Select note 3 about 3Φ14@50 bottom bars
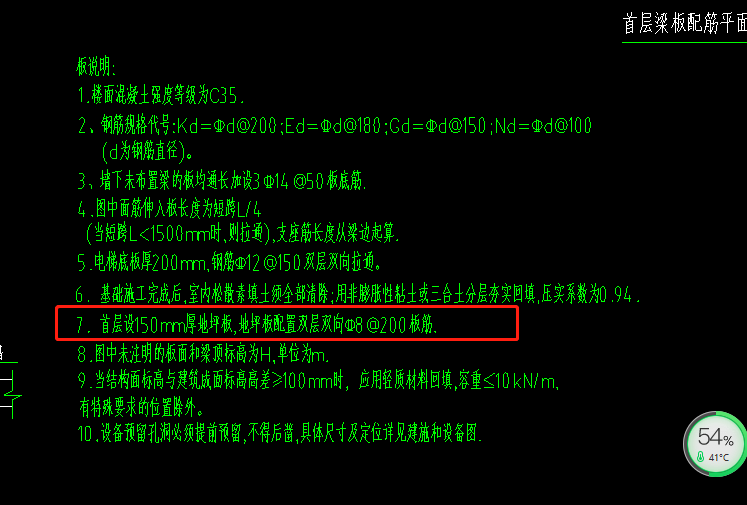This screenshot has height=505, width=747. [x=222, y=182]
